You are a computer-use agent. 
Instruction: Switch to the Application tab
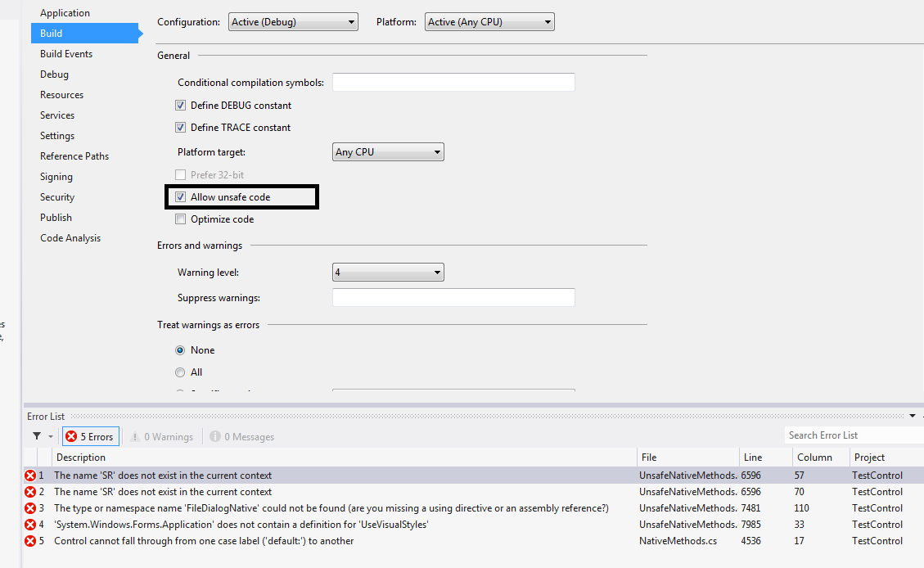tap(65, 13)
